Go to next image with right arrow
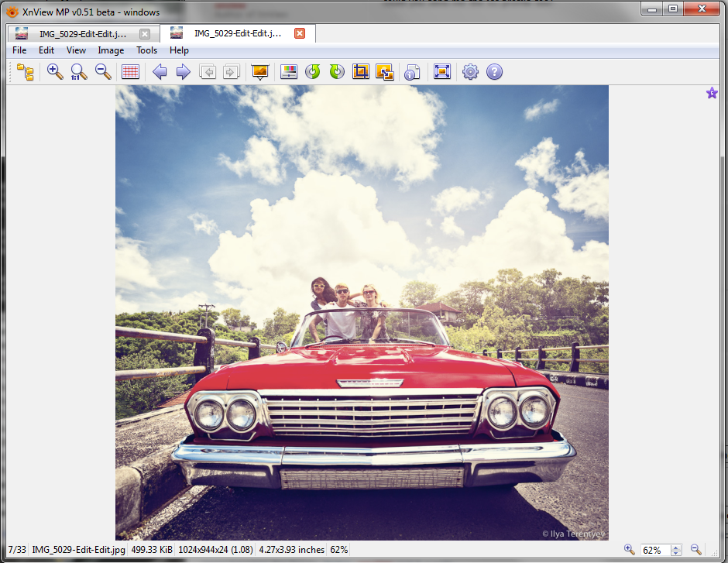 pyautogui.click(x=184, y=72)
